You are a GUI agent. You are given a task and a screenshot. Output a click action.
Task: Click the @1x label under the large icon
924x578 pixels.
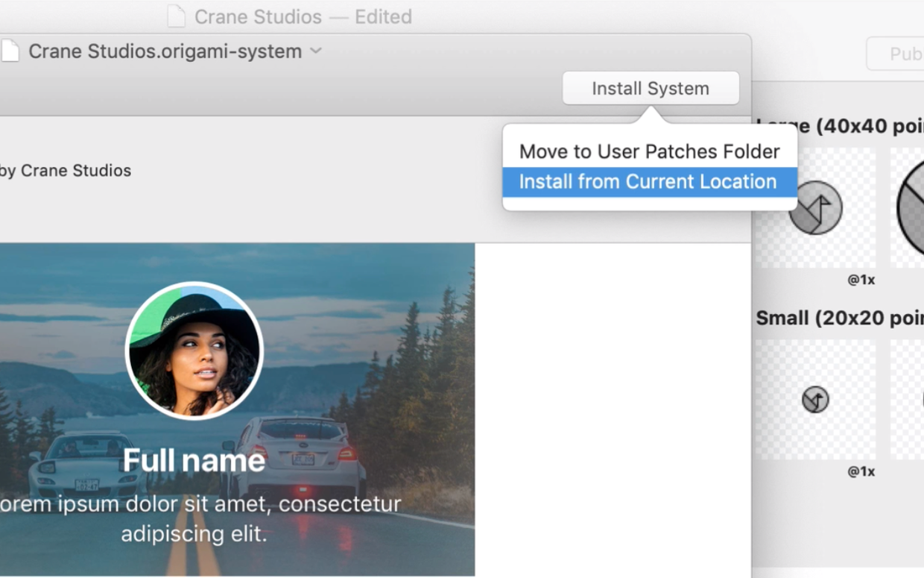861,280
